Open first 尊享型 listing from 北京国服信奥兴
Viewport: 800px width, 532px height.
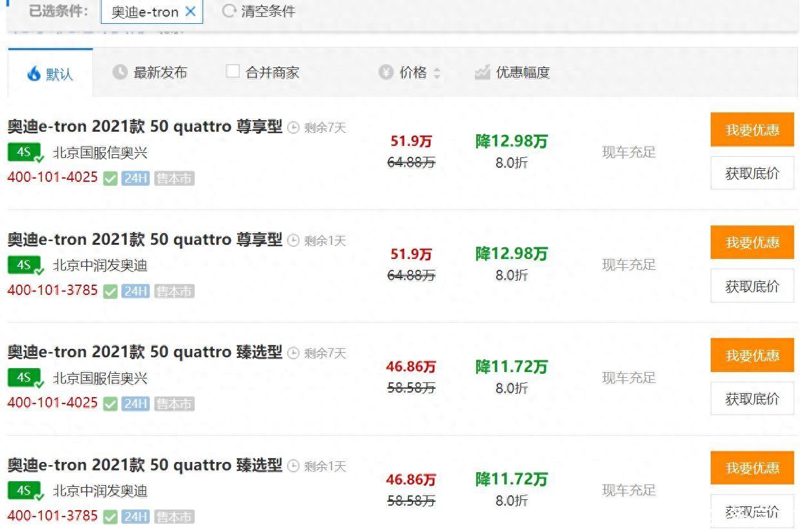[145, 127]
